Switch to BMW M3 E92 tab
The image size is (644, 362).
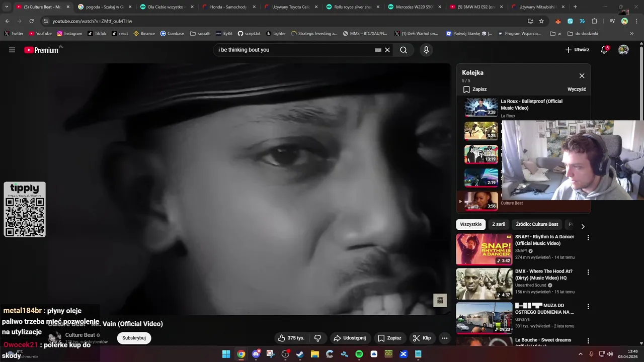point(476,7)
